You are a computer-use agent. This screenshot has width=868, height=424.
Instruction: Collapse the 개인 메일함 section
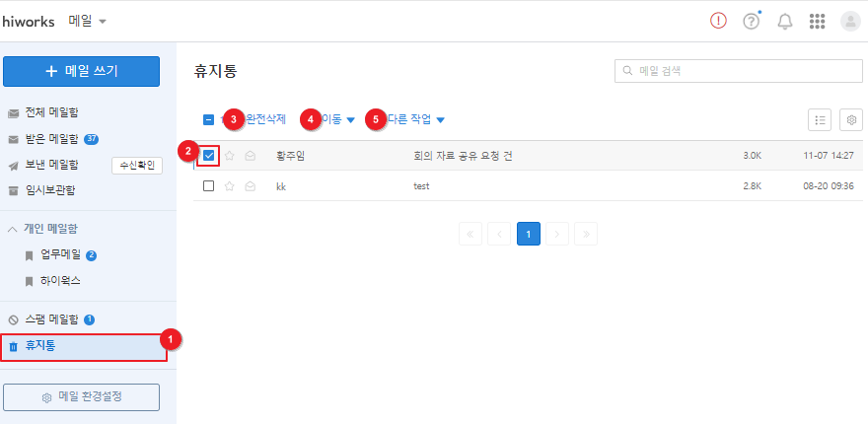click(12, 229)
